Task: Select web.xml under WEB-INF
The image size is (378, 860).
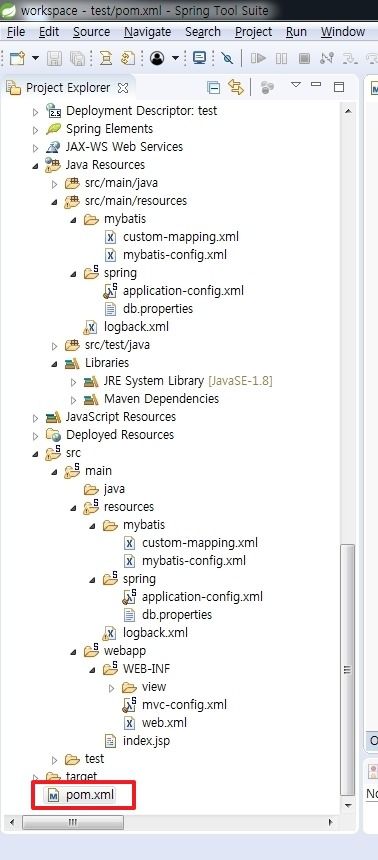Action: pyautogui.click(x=164, y=723)
